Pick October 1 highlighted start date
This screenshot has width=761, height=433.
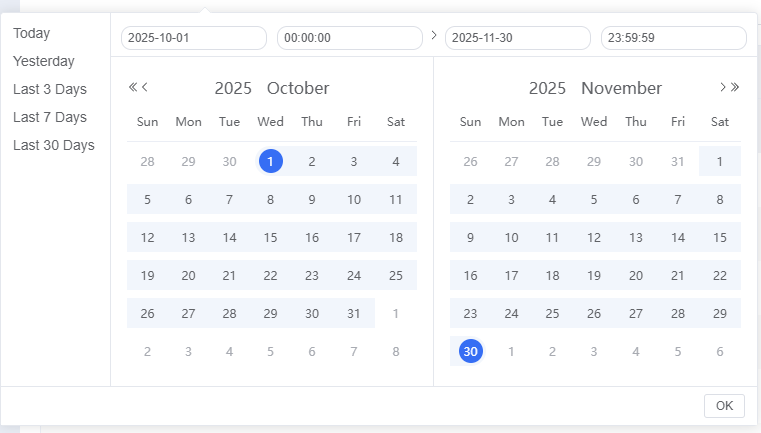pos(270,161)
